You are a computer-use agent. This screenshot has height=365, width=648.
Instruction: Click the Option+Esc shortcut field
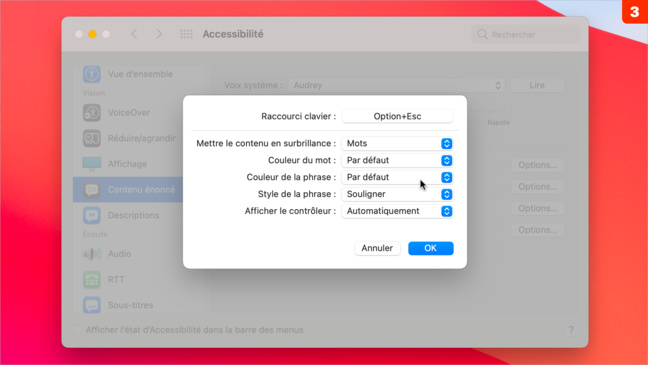tap(397, 116)
